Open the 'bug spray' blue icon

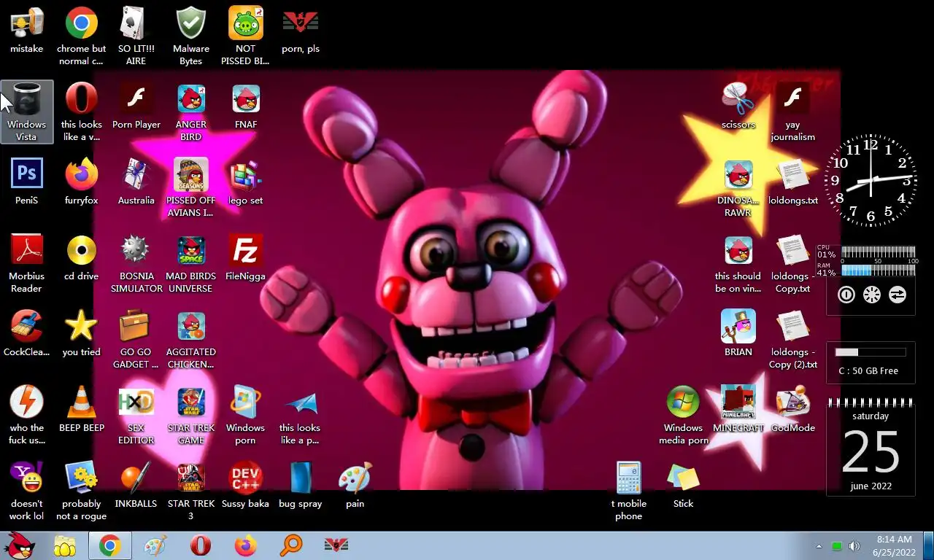tap(300, 484)
